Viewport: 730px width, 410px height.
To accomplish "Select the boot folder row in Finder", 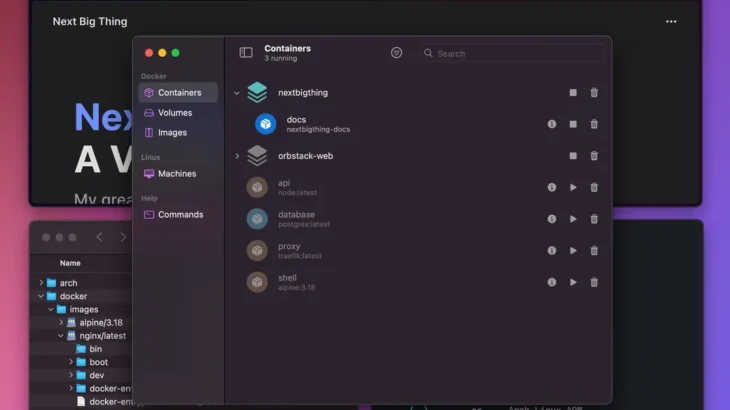I will 82,362.
